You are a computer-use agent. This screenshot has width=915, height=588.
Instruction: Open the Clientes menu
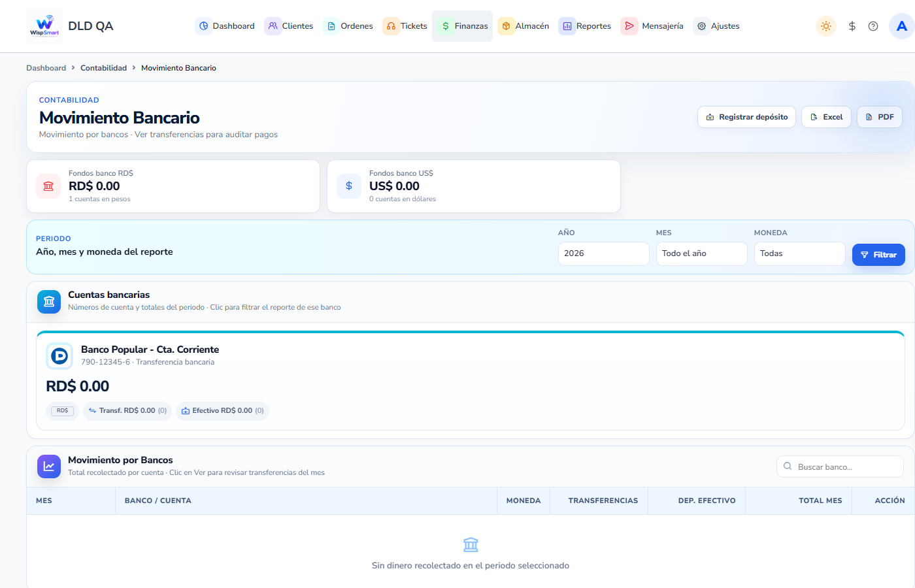290,26
